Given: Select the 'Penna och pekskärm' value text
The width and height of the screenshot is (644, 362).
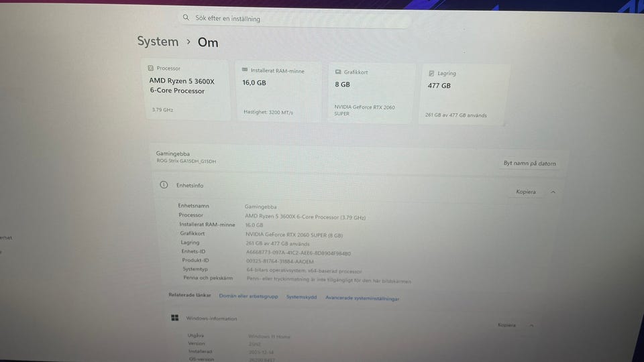Looking at the screenshot, I should (x=329, y=280).
